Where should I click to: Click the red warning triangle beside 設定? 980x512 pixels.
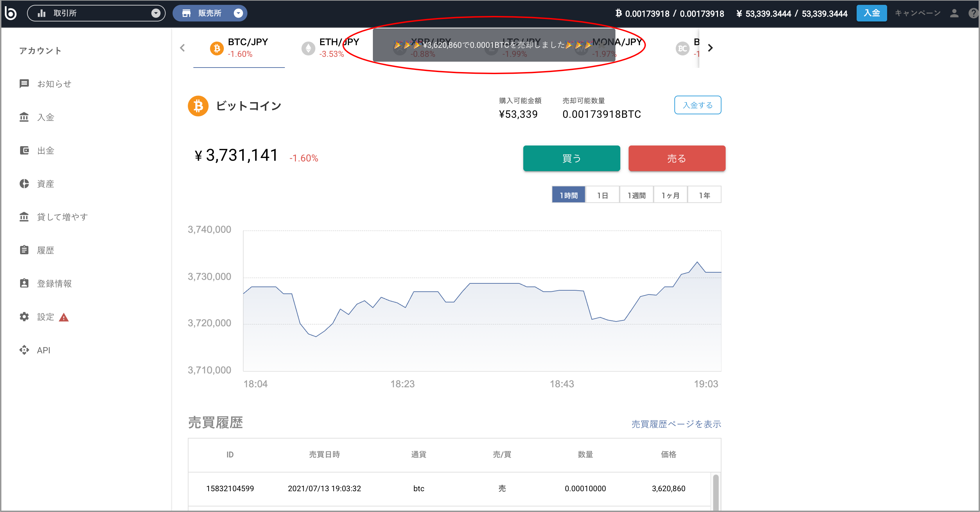click(64, 317)
